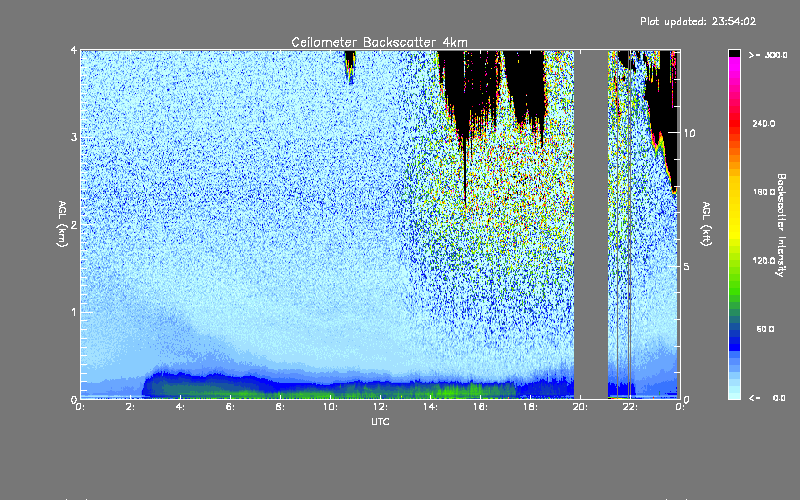Screen dimensions: 800x500
Task: Click the left axis tick label '4'
Action: click(74, 50)
